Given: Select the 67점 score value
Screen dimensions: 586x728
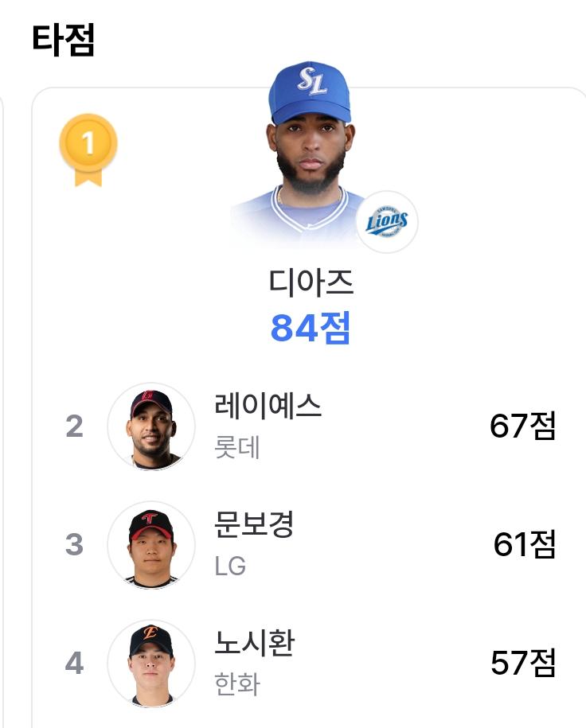Looking at the screenshot, I should (522, 426).
